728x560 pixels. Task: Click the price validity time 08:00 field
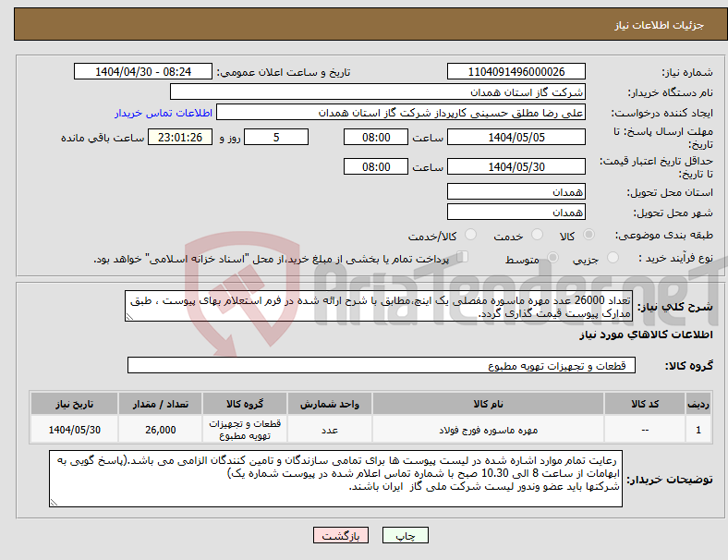point(376,166)
